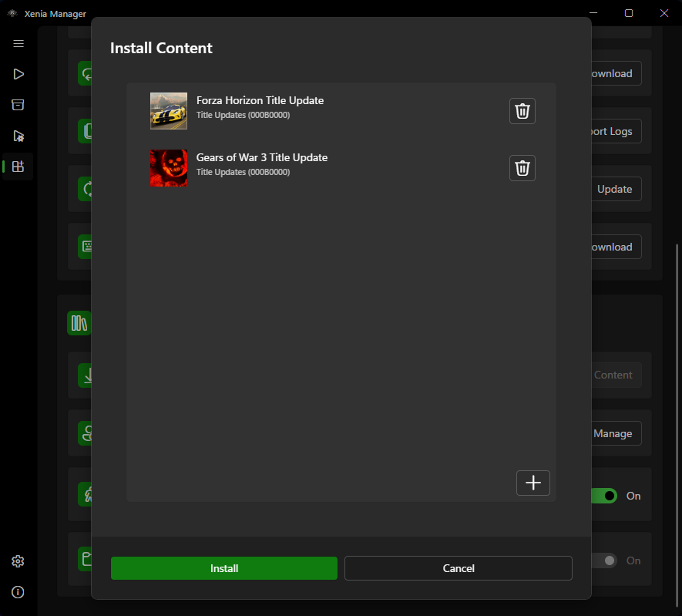This screenshot has height=616, width=682.
Task: Open the hamburger menu in the sidebar
Action: (18, 44)
